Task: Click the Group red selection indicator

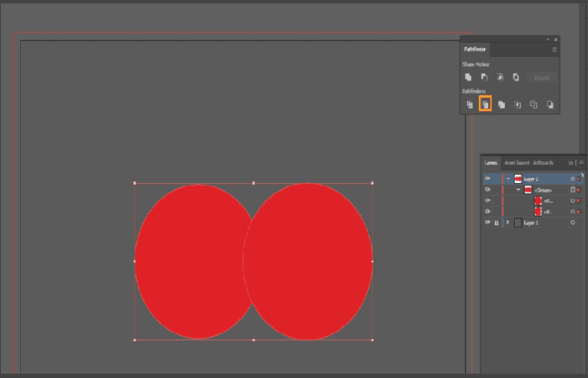Action: coord(579,190)
